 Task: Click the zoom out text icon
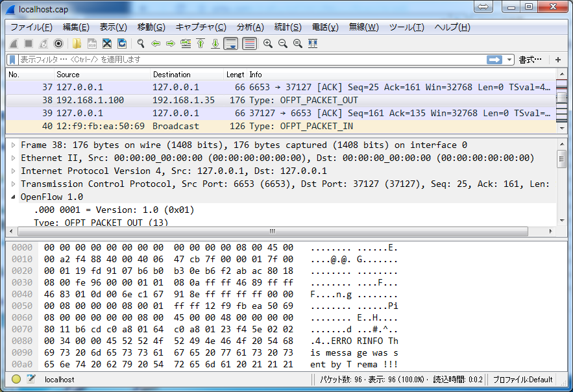point(283,44)
